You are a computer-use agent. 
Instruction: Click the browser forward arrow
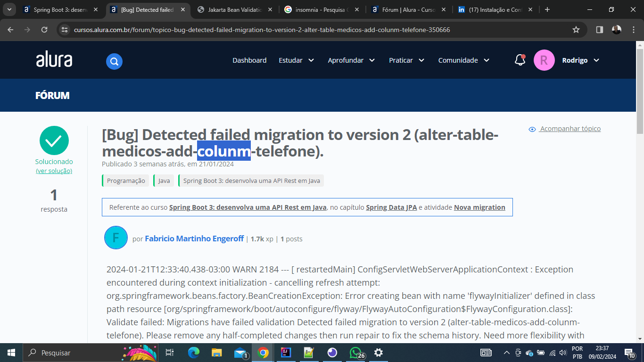(27, 30)
